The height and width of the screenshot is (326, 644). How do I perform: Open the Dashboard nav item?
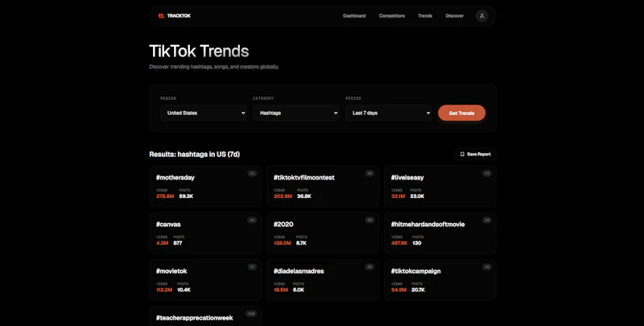(354, 15)
